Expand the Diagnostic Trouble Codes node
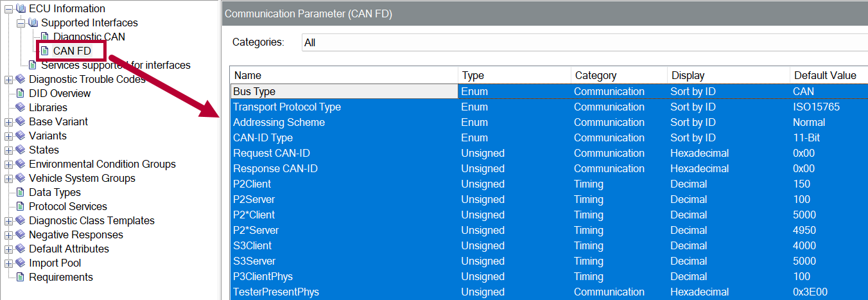The height and width of the screenshot is (300, 868). [8, 80]
